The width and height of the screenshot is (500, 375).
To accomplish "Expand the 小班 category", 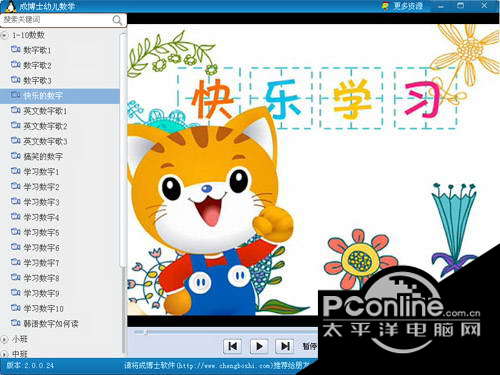I will pos(4,340).
